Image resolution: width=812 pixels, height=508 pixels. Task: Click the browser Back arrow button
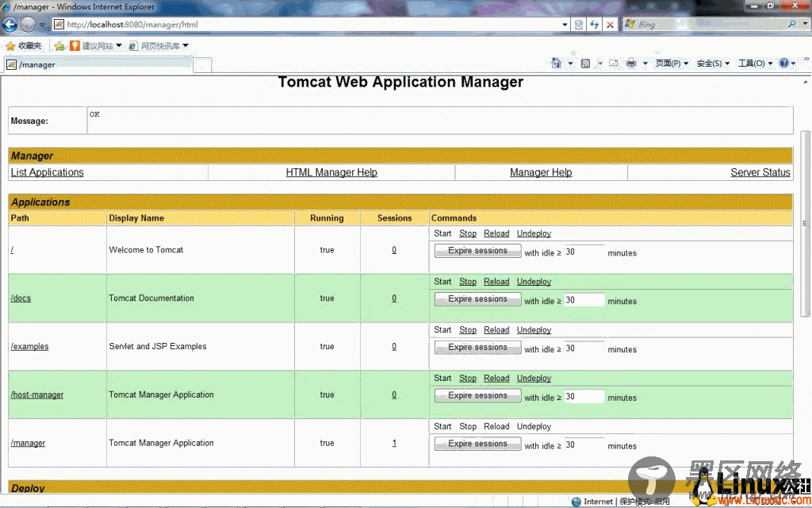click(x=10, y=25)
